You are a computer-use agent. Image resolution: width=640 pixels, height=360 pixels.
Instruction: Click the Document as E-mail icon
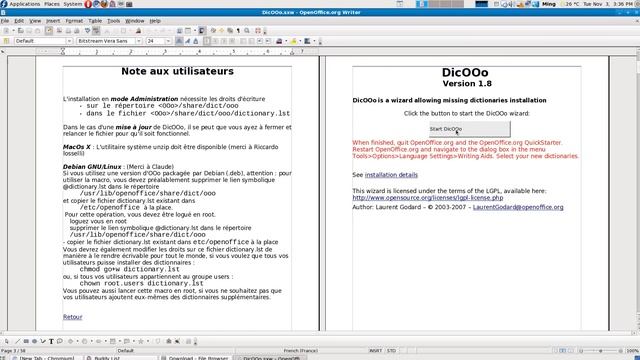[x=37, y=31]
